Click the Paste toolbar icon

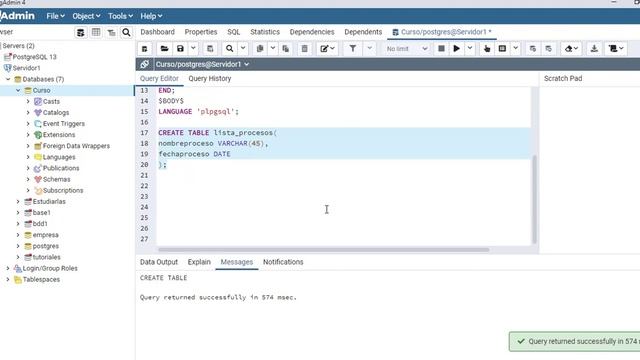(x=286, y=49)
